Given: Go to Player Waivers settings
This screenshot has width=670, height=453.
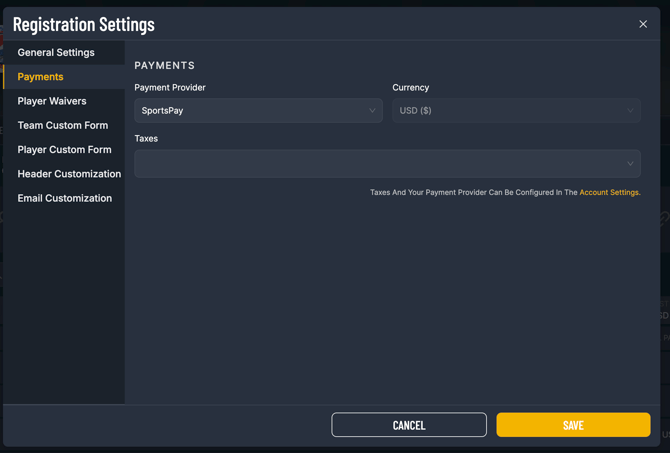Looking at the screenshot, I should pos(52,101).
